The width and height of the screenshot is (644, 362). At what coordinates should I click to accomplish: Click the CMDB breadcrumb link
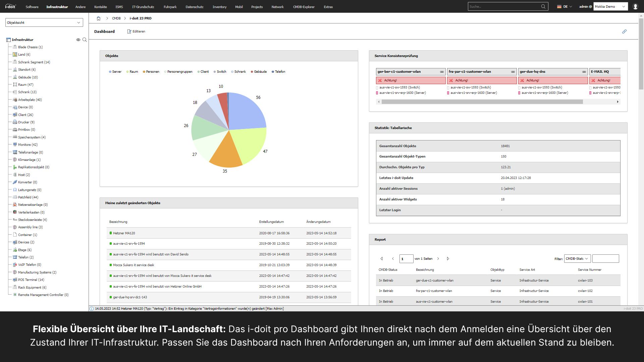point(116,18)
